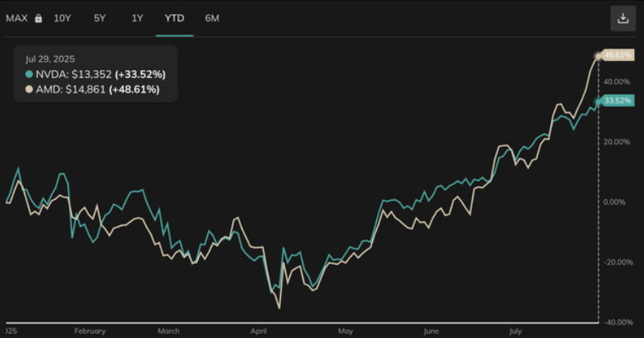The width and height of the screenshot is (644, 338).
Task: Click the 0.00% y-axis label
Action: pyautogui.click(x=614, y=202)
